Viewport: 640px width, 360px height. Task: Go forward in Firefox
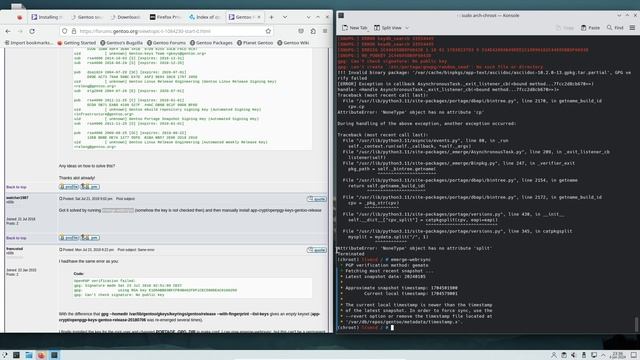click(x=20, y=31)
